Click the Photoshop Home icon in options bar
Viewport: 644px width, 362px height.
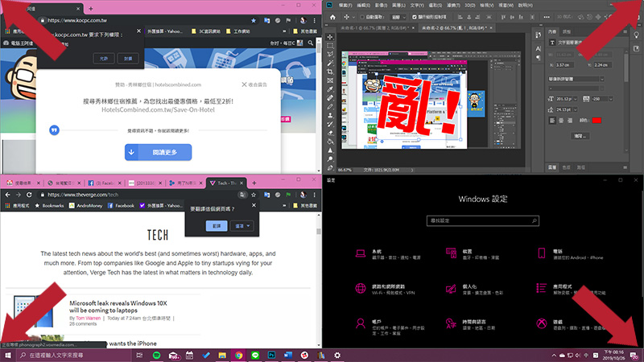coord(332,17)
